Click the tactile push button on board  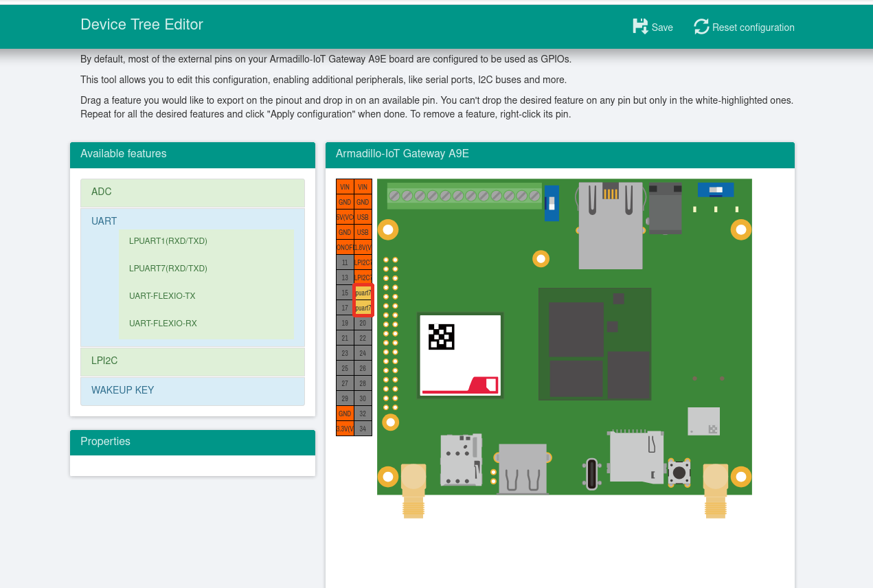[x=679, y=473]
